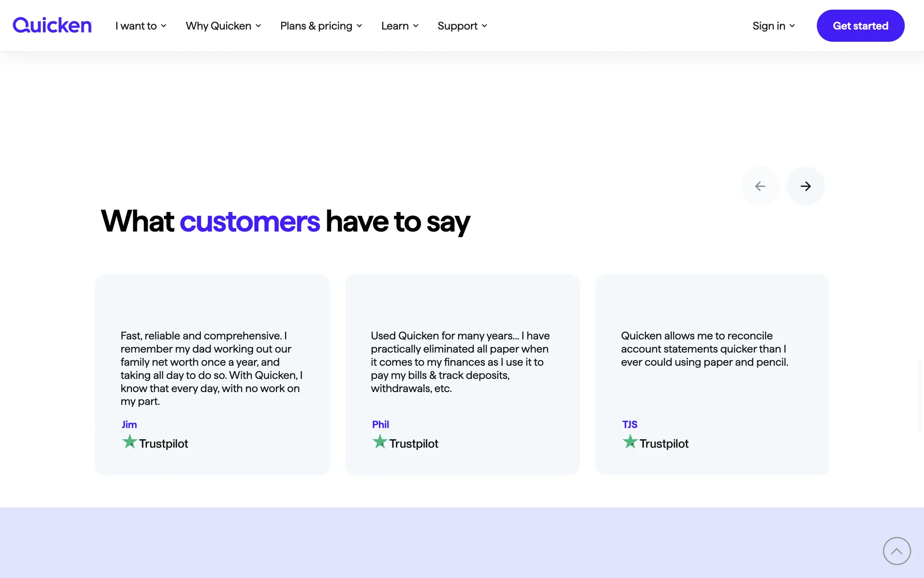
Task: Click the Get started button
Action: coord(860,26)
